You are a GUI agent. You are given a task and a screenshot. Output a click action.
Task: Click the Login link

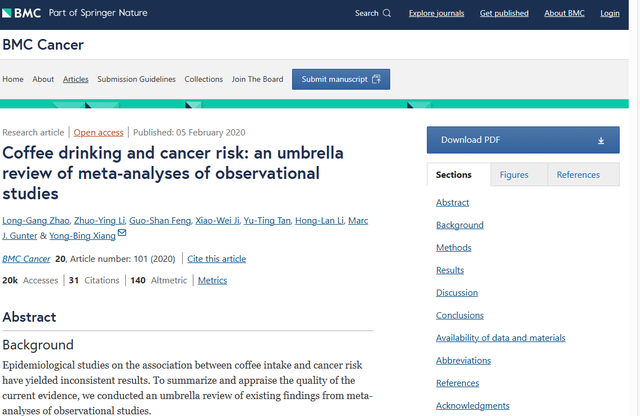point(609,13)
